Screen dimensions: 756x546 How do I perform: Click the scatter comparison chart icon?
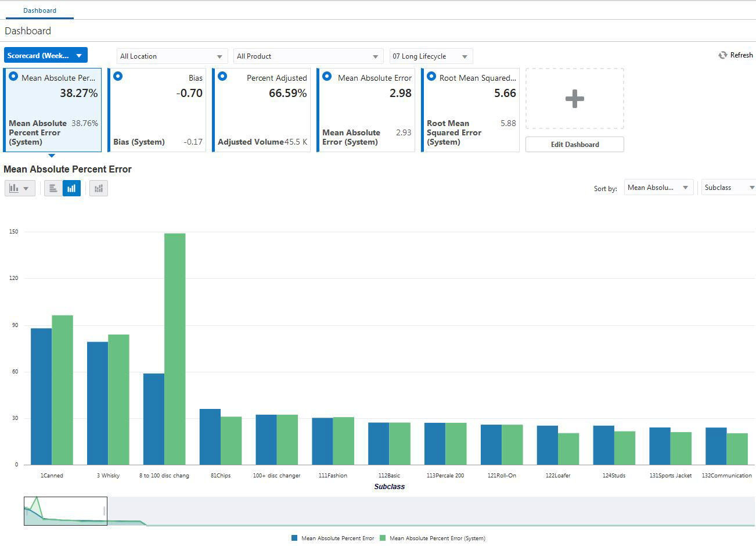click(x=98, y=188)
